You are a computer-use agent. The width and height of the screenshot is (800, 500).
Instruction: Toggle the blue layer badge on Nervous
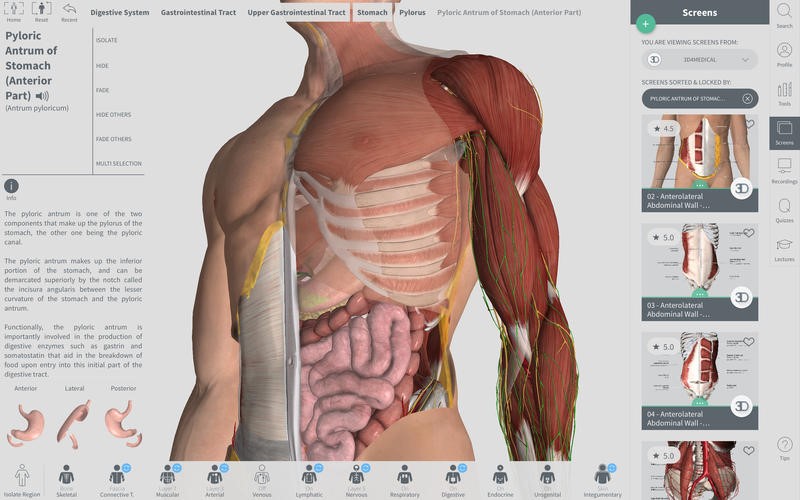pos(365,467)
